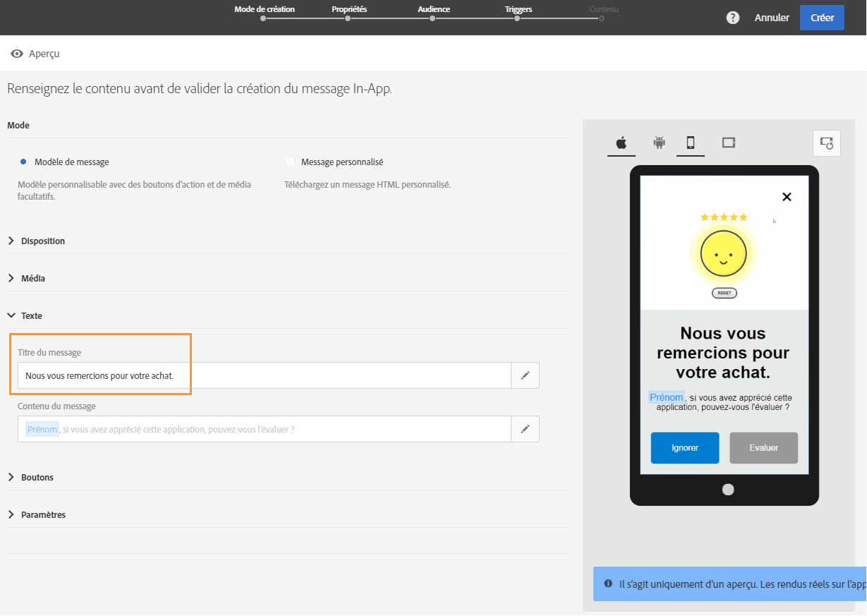
Task: Switch preview to Android robot icon
Action: (x=660, y=143)
